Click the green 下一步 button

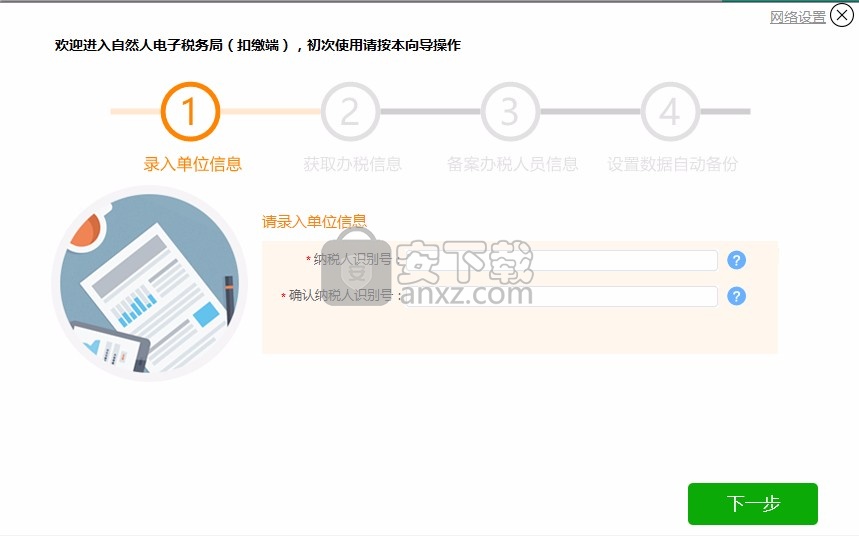point(753,504)
